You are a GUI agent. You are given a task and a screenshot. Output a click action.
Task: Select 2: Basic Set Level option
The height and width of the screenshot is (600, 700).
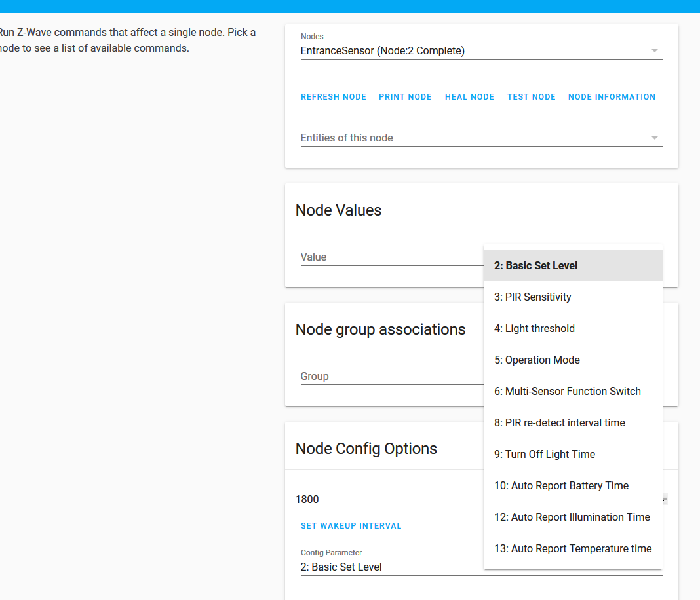coord(572,266)
